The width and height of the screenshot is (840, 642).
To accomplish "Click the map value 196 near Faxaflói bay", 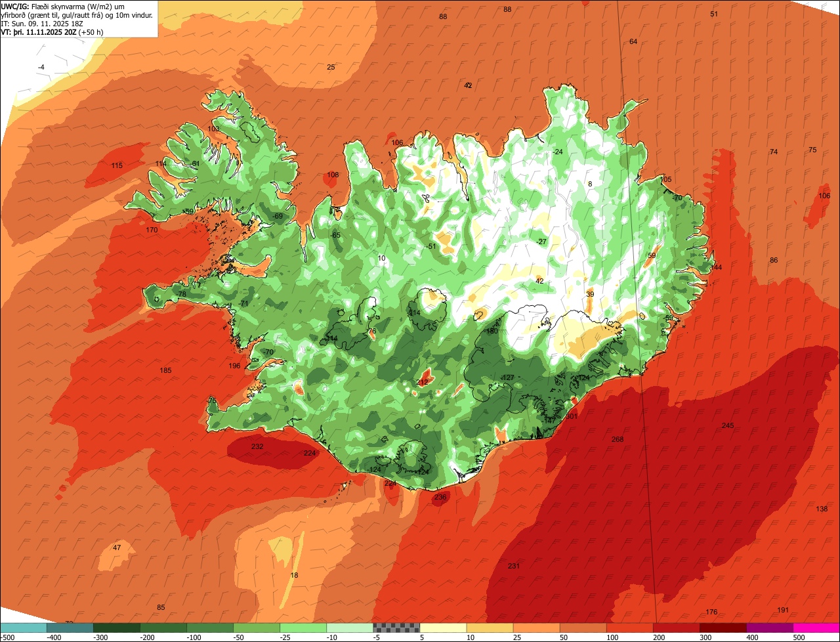I will [234, 366].
